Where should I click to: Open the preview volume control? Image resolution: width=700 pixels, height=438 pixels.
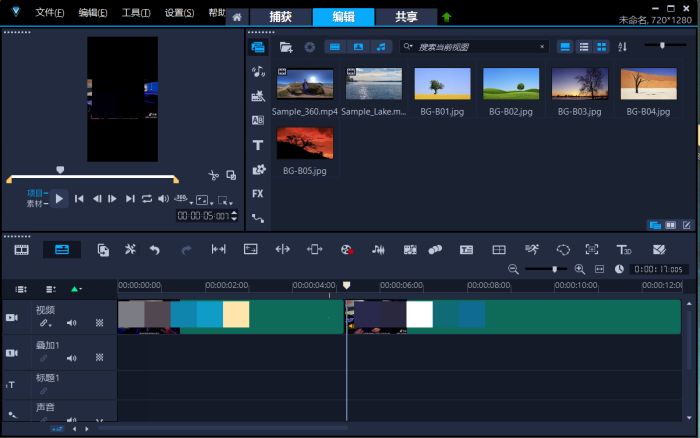click(x=163, y=199)
